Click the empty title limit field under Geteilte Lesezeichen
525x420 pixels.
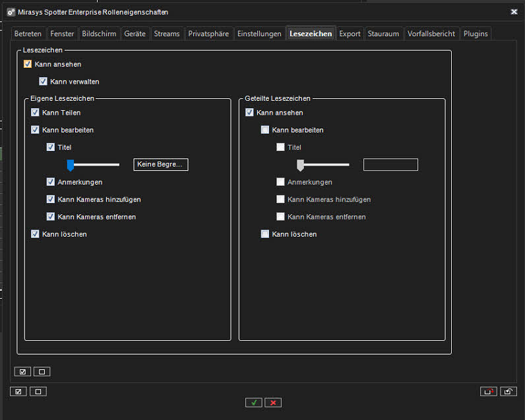[x=390, y=165]
